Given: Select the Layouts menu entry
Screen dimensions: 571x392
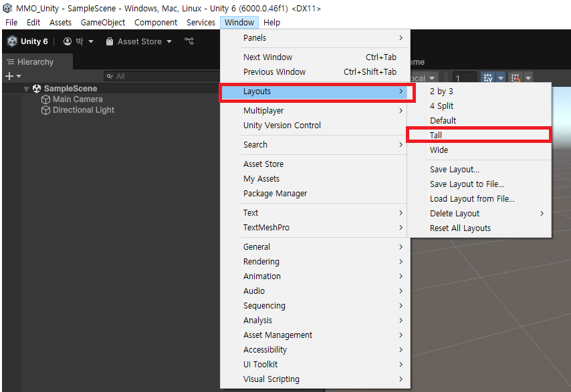Looking at the screenshot, I should [x=316, y=91].
